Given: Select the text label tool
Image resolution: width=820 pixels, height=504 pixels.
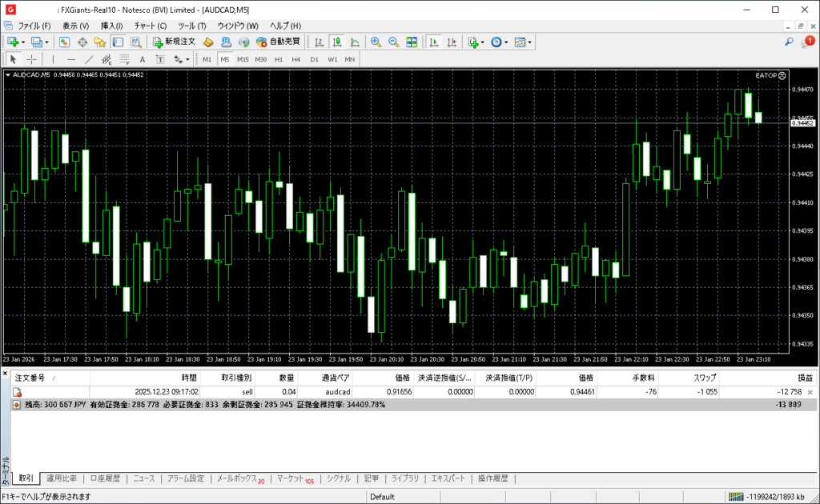Looking at the screenshot, I should tap(143, 59).
